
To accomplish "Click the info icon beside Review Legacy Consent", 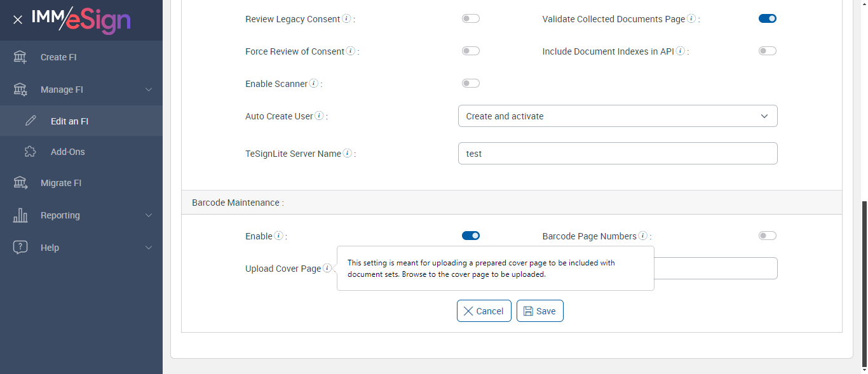I will 346,19.
